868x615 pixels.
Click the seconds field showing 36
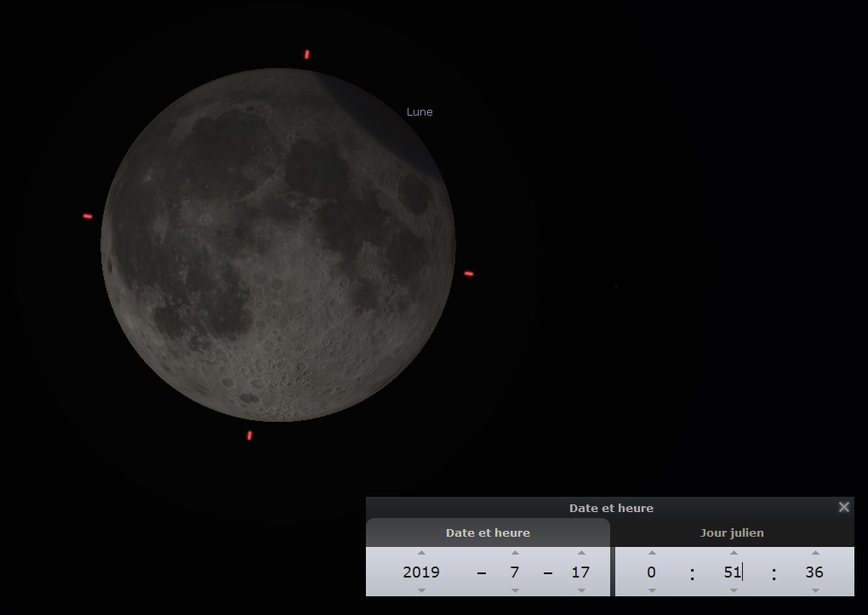click(x=814, y=572)
